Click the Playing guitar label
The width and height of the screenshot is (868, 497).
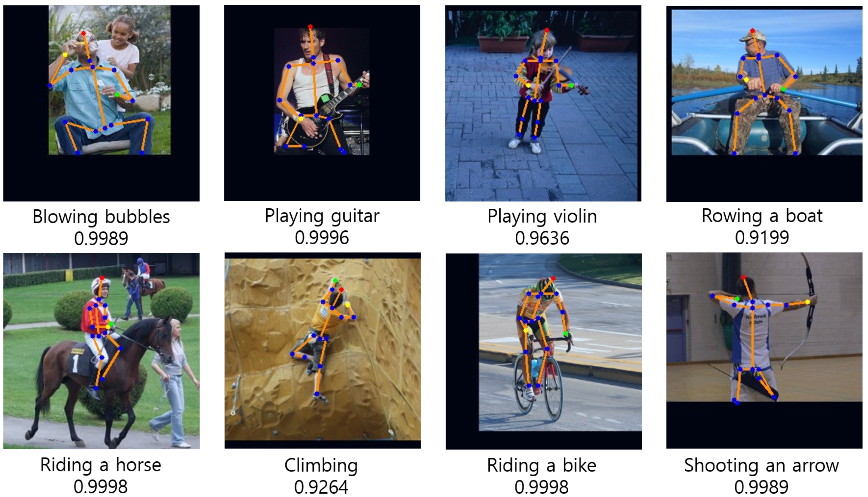point(322,216)
